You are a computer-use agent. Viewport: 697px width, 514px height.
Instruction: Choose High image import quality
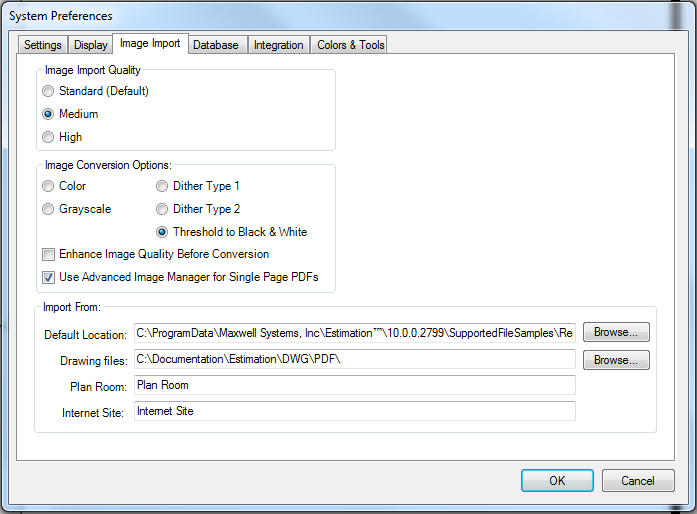point(48,137)
